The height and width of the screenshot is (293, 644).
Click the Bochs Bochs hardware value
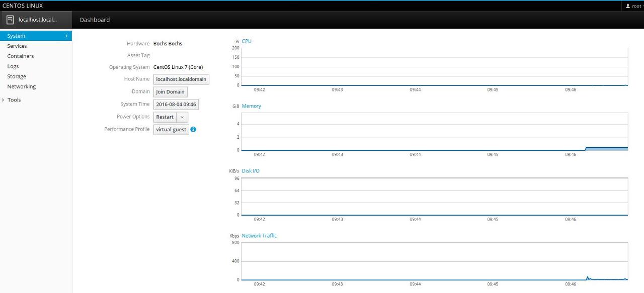pyautogui.click(x=168, y=44)
